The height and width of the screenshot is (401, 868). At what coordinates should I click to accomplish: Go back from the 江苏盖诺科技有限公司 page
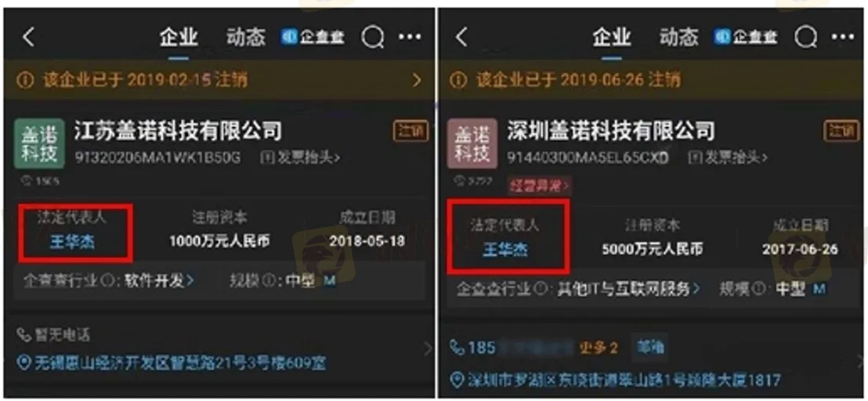pyautogui.click(x=29, y=38)
